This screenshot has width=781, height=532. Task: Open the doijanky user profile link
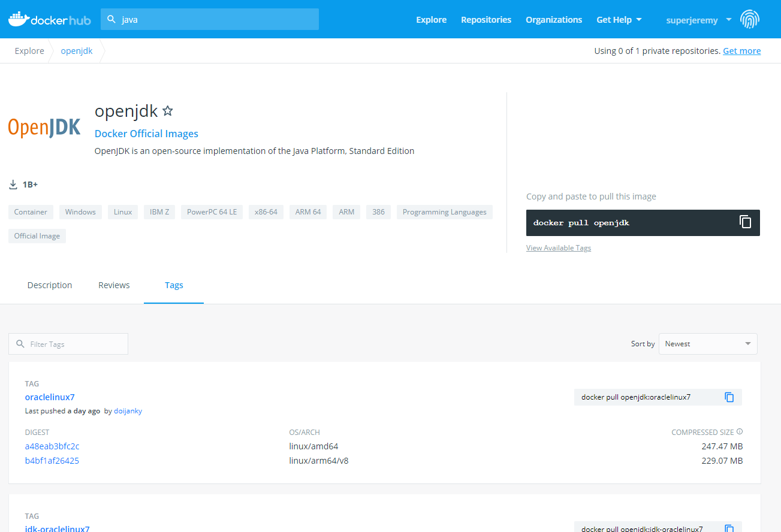coord(128,411)
